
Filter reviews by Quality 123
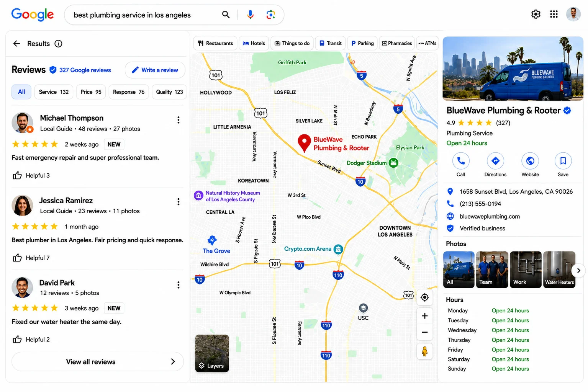(x=169, y=92)
